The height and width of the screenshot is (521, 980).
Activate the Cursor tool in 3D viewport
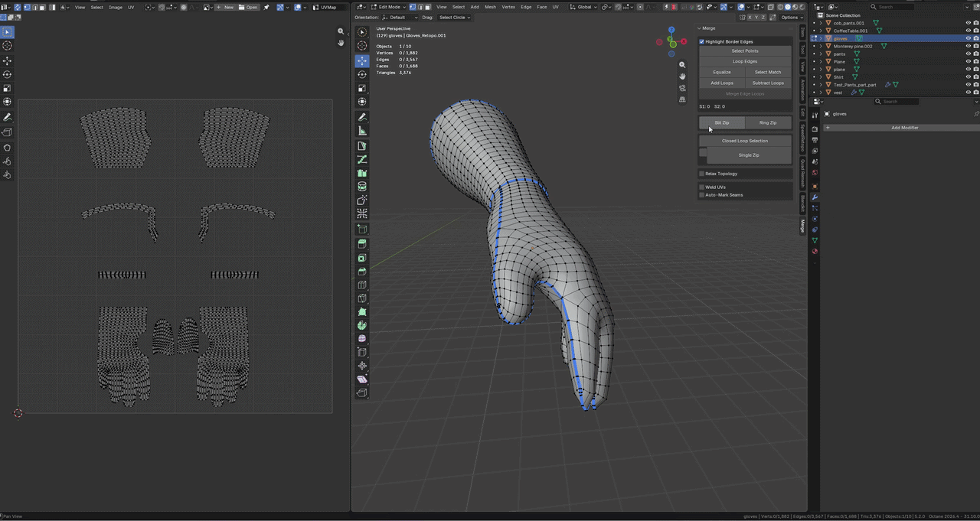click(x=362, y=46)
